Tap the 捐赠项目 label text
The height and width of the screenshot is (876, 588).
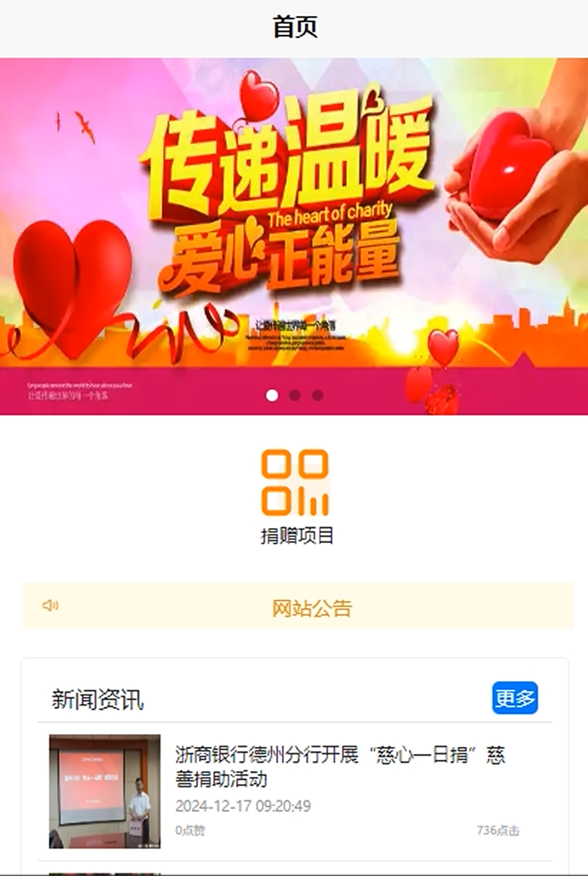pos(297,536)
